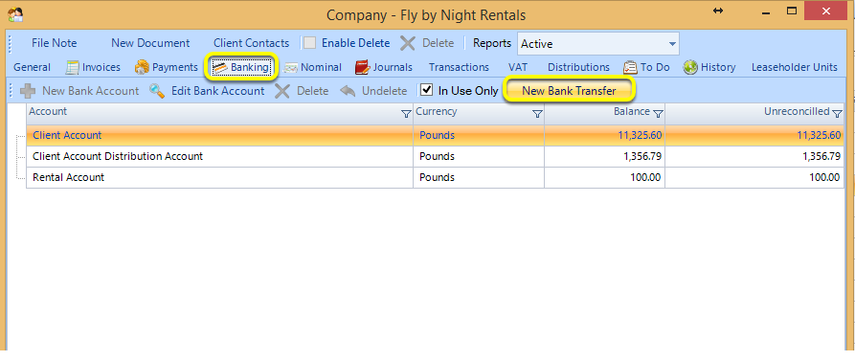
Task: Select the Client Account row
Action: point(435,135)
